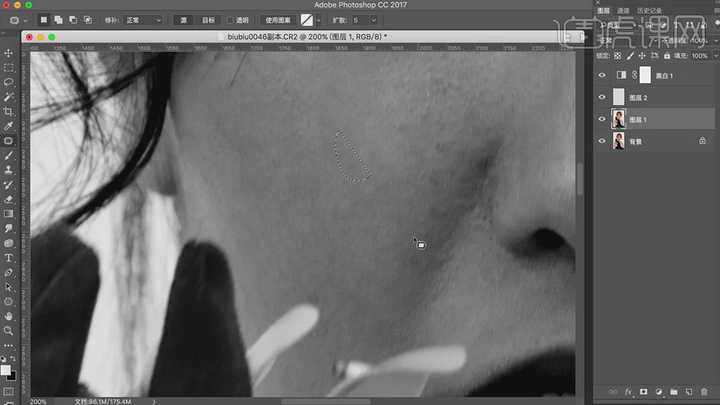Image resolution: width=720 pixels, height=405 pixels.
Task: Toggle lock transparent pixels
Action: [618, 56]
